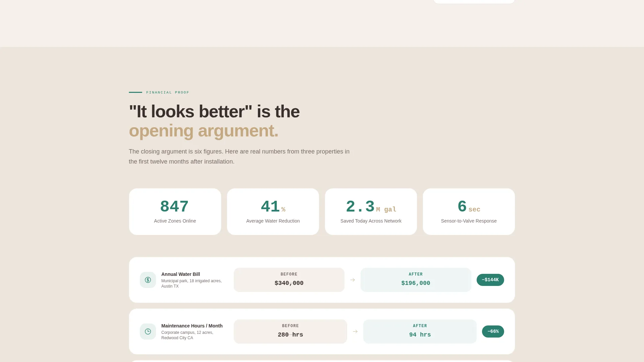Click arrow icon between 280 hrs and 94 hrs
The height and width of the screenshot is (362, 644).
pyautogui.click(x=355, y=331)
